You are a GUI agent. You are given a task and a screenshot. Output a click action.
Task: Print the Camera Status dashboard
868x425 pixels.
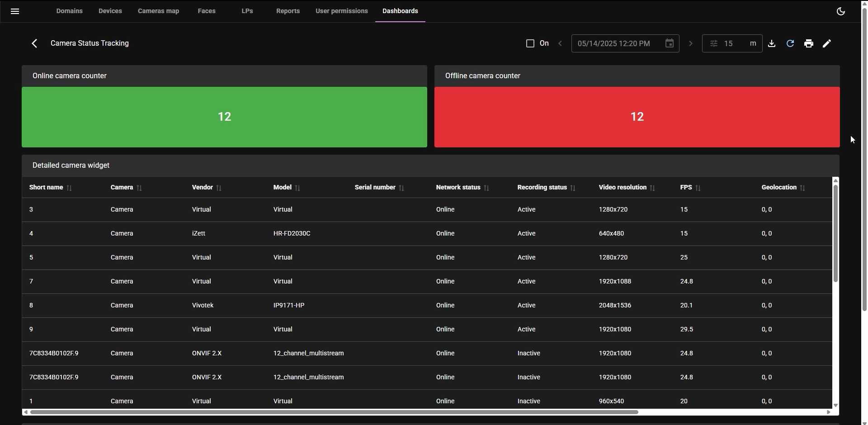[809, 43]
